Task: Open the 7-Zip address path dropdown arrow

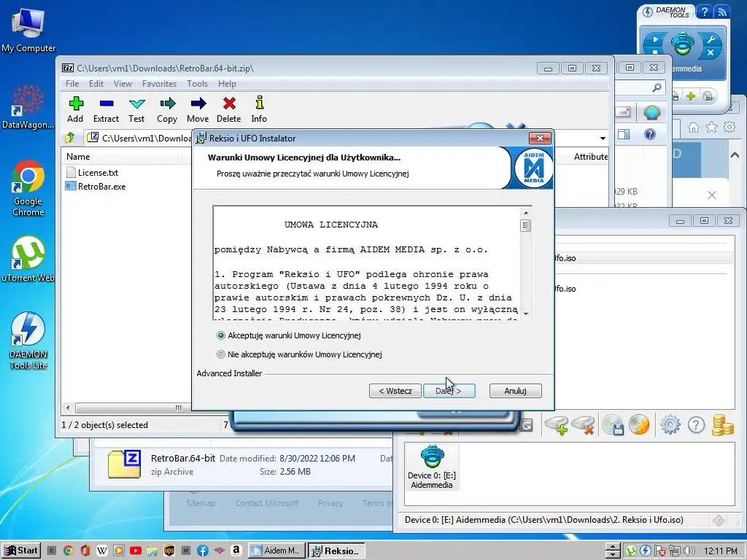Action: click(603, 138)
